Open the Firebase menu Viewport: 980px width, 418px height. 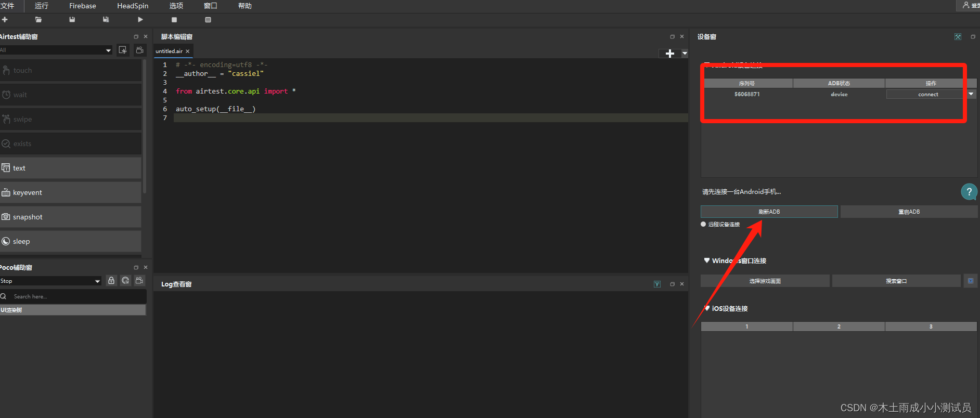(83, 6)
